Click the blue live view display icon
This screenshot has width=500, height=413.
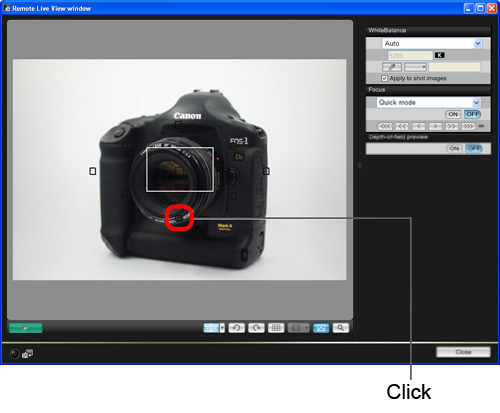(321, 328)
